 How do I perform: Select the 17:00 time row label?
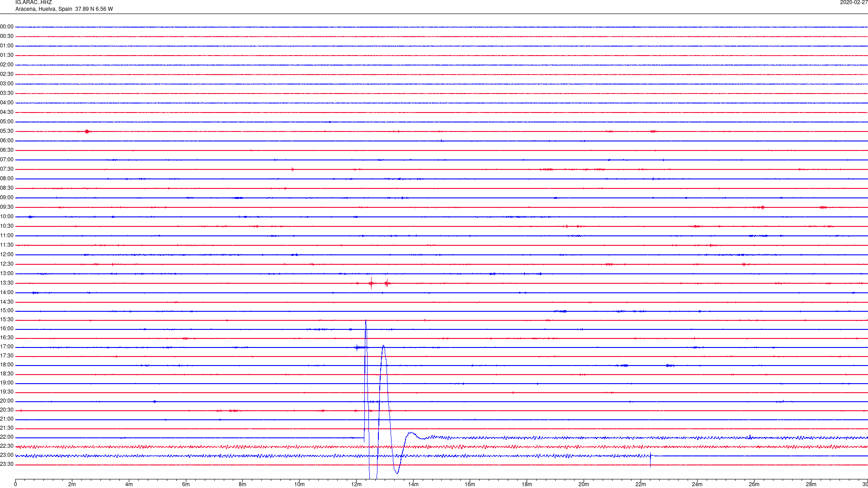pos(7,347)
